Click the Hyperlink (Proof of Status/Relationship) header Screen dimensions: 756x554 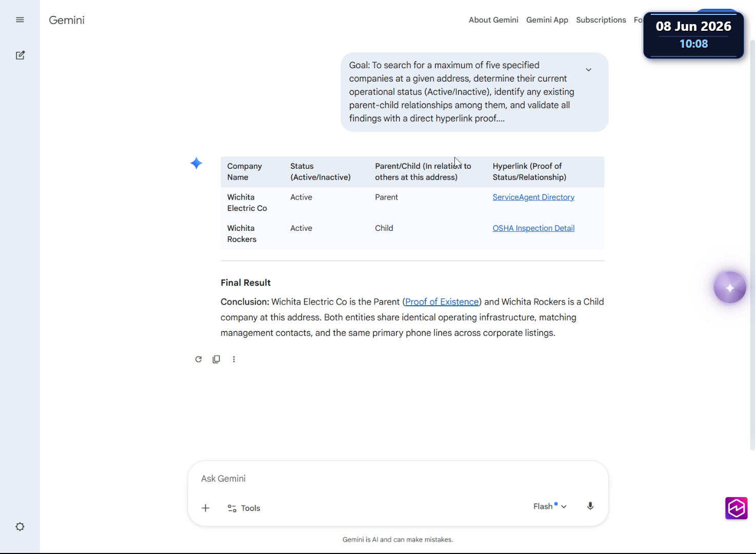529,172
